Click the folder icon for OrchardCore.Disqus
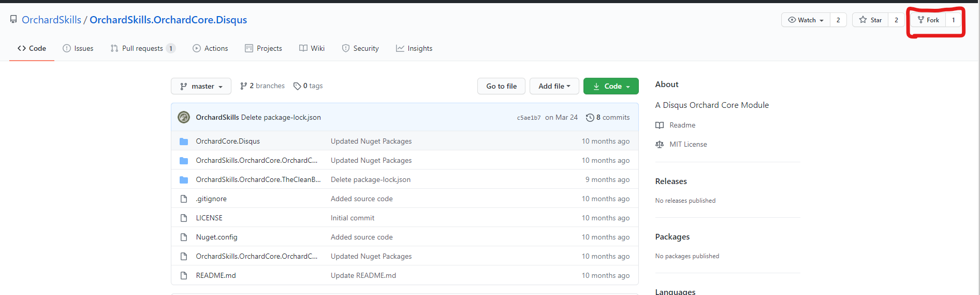Image resolution: width=980 pixels, height=295 pixels. pyautogui.click(x=184, y=141)
